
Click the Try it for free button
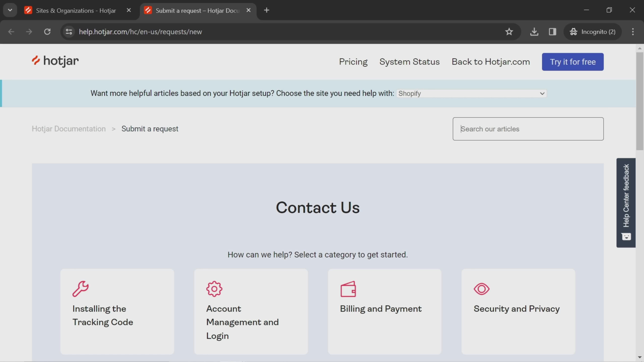(572, 62)
